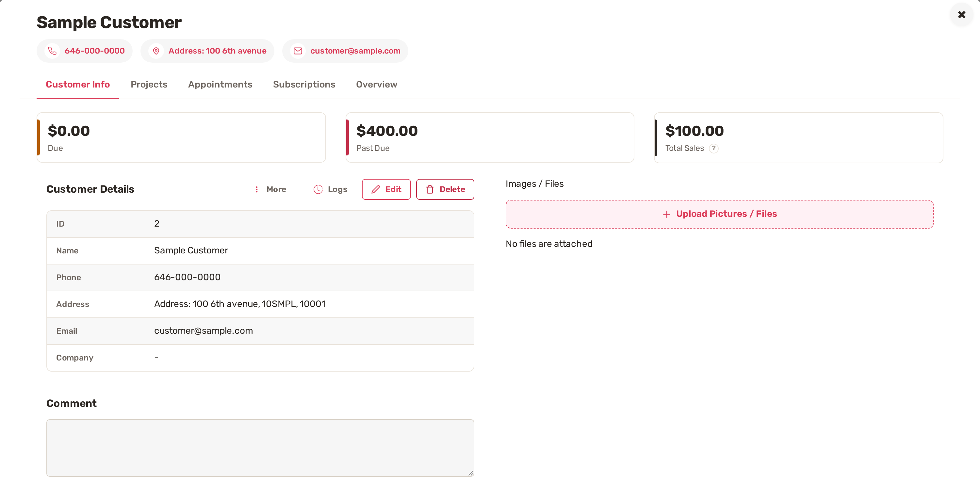The image size is (980, 480).
Task: Email customer@sample.com from header chip
Action: [345, 51]
